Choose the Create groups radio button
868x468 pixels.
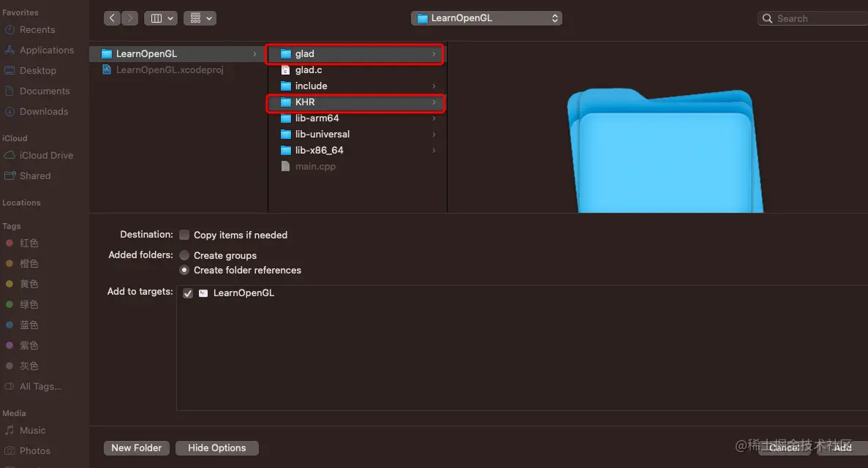click(184, 255)
